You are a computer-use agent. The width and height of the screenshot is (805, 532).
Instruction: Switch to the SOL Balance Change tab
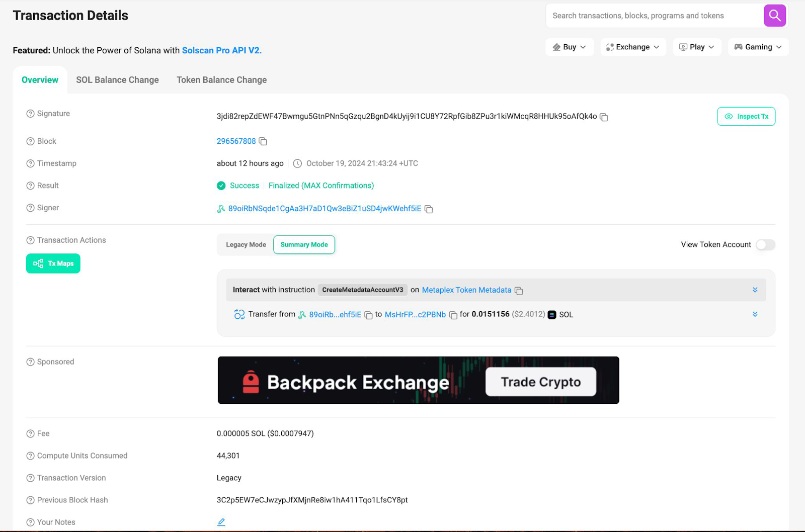point(117,79)
